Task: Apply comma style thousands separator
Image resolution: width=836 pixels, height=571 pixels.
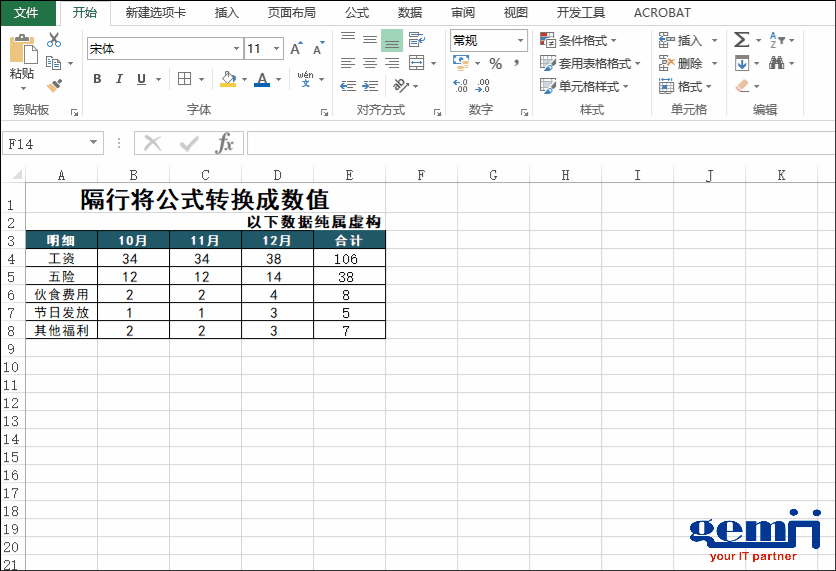Action: pos(516,63)
